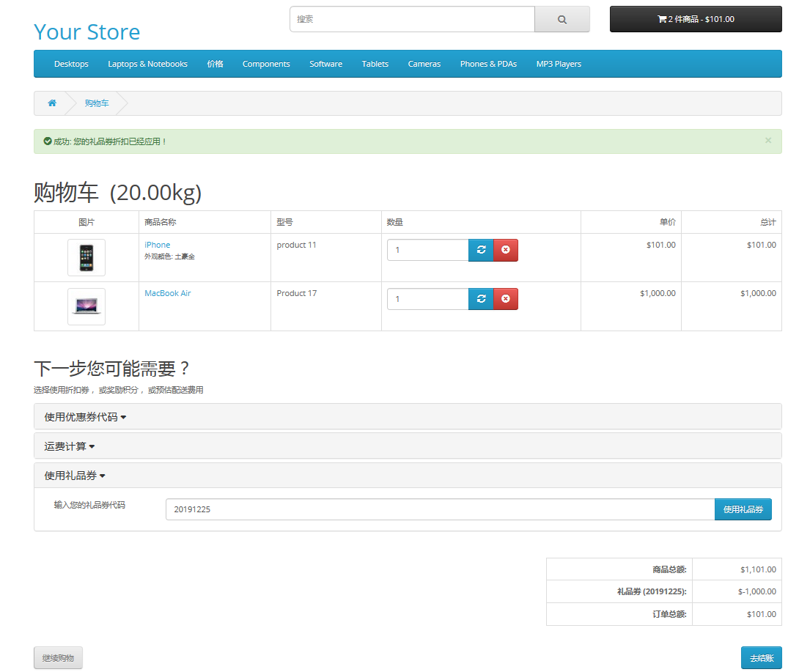799x672 pixels.
Task: Edit the MacBook Air quantity field
Action: [x=428, y=298]
